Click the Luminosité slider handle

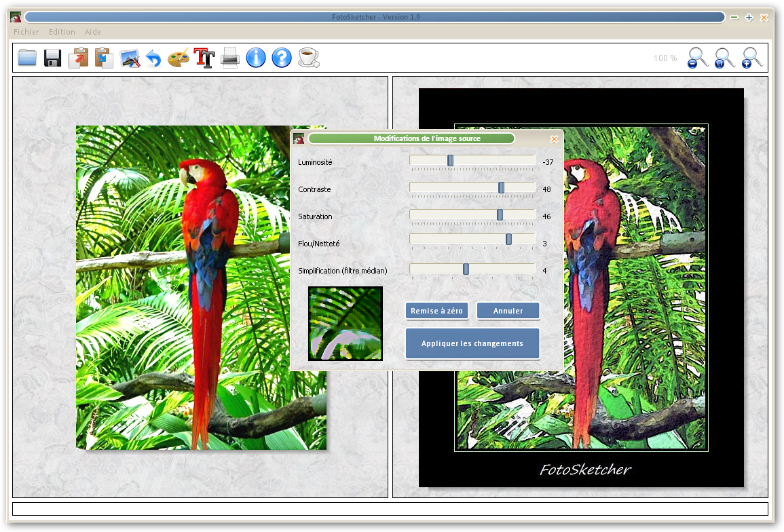tap(450, 161)
